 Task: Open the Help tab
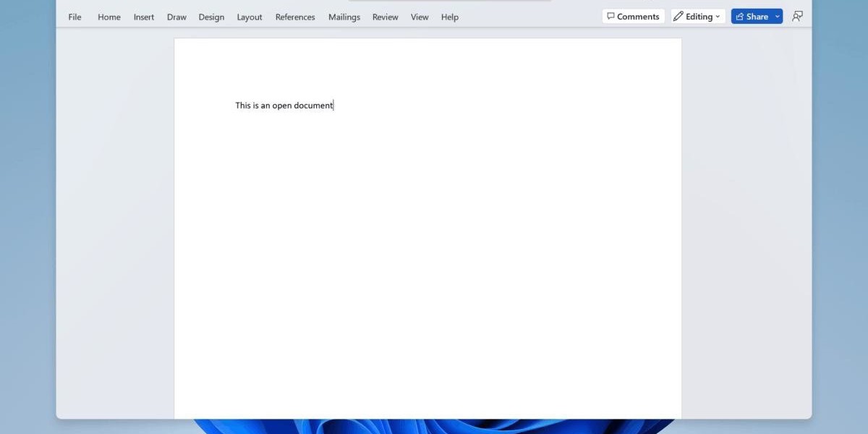pos(450,17)
